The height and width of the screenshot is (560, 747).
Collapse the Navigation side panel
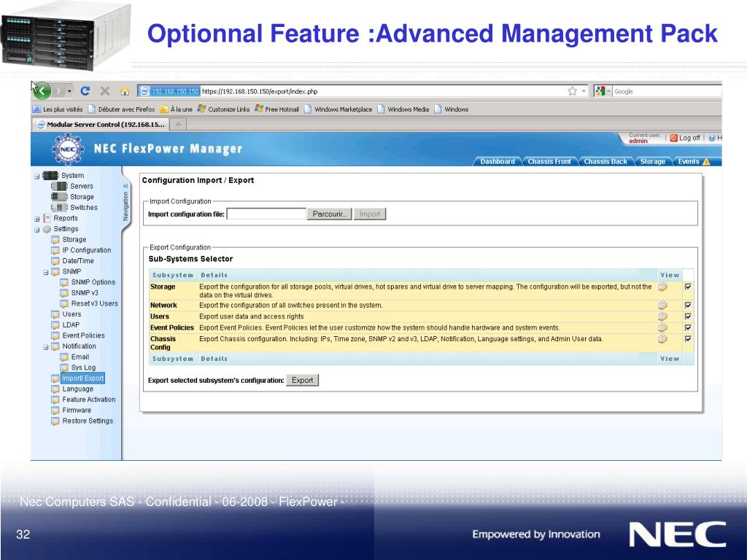pyautogui.click(x=125, y=186)
